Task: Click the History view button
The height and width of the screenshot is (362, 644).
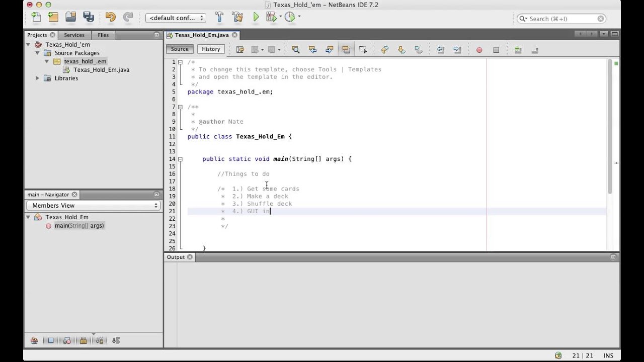Action: (211, 49)
